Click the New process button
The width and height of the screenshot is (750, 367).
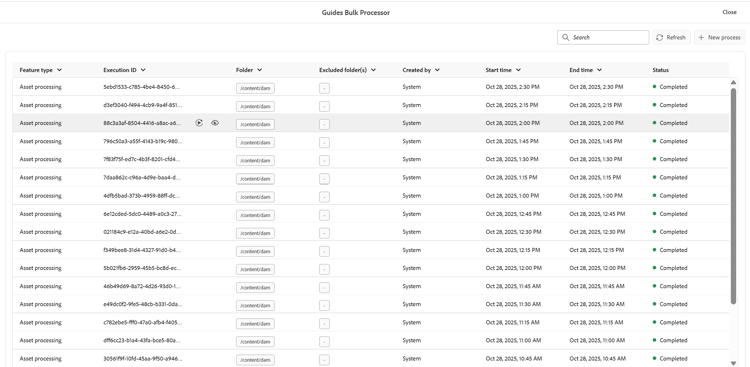(719, 37)
